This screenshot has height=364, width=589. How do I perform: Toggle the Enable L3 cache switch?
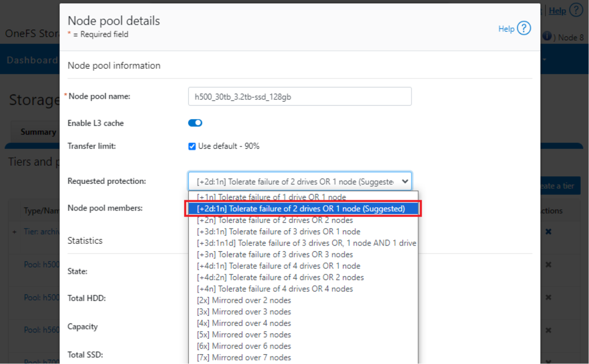[195, 123]
